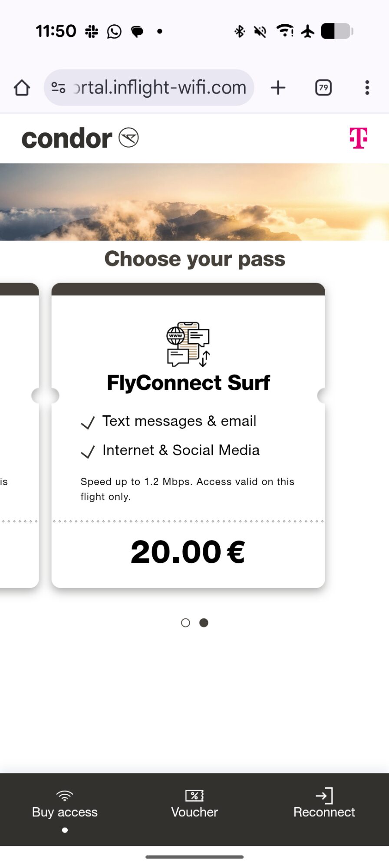
Task: Select the first carousel page dot
Action: (x=185, y=623)
